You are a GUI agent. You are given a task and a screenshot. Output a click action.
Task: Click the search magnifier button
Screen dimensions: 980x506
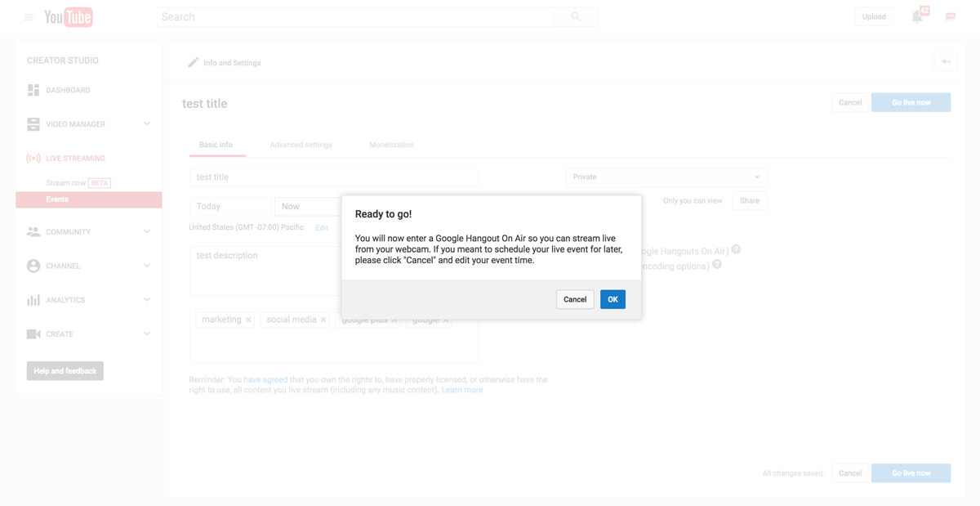pyautogui.click(x=576, y=17)
